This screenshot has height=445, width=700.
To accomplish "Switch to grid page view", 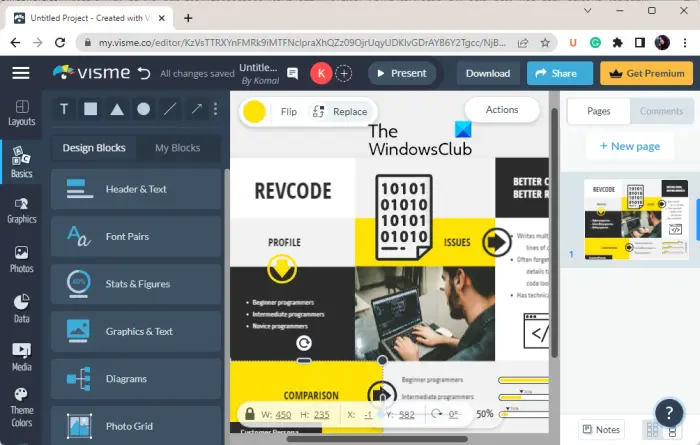I will 652,429.
